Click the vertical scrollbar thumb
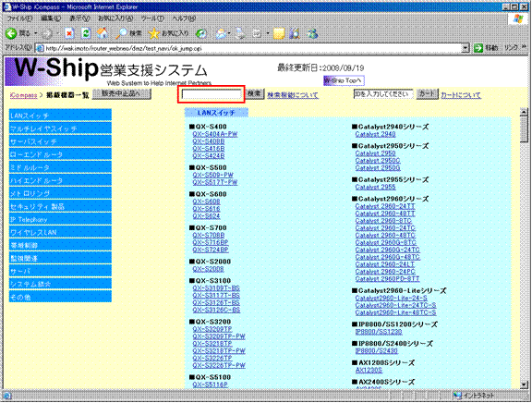This screenshot has height=403, width=532. pyautogui.click(x=524, y=129)
